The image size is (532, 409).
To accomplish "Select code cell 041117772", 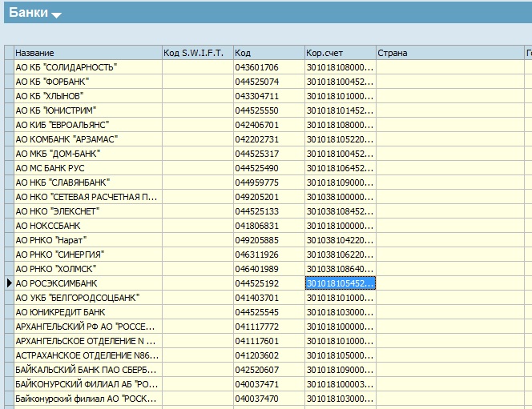I will click(x=269, y=327).
